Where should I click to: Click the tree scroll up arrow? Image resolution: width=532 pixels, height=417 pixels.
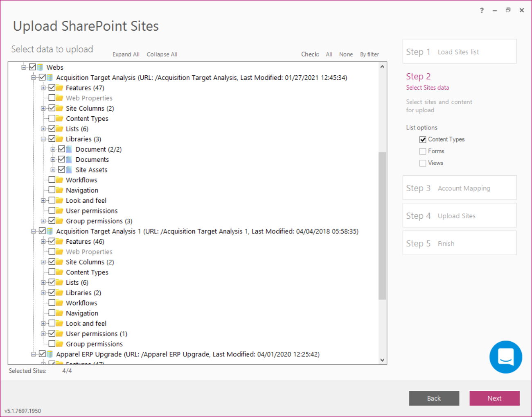[382, 66]
